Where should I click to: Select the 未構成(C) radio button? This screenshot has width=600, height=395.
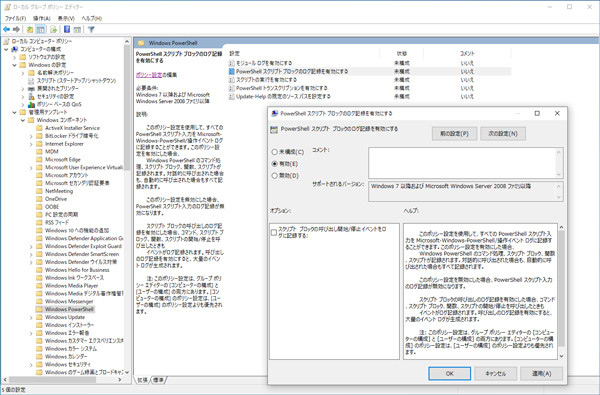tap(274, 152)
